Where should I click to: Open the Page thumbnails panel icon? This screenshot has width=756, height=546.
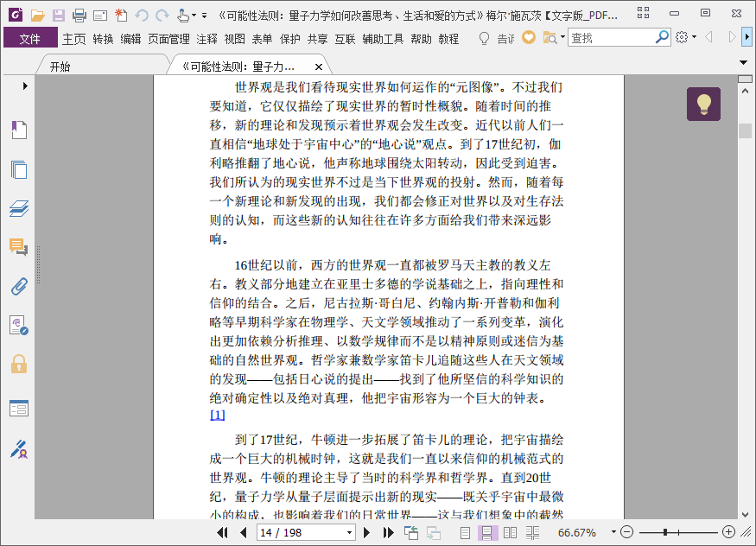pyautogui.click(x=19, y=169)
